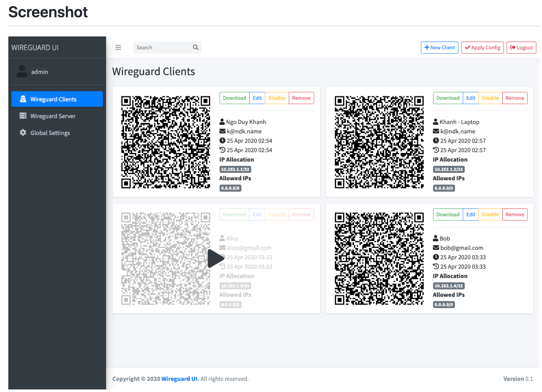Image resolution: width=542 pixels, height=392 pixels.
Task: Click the 0.0.0.0/0 badge in Bob's card
Action: (444, 304)
